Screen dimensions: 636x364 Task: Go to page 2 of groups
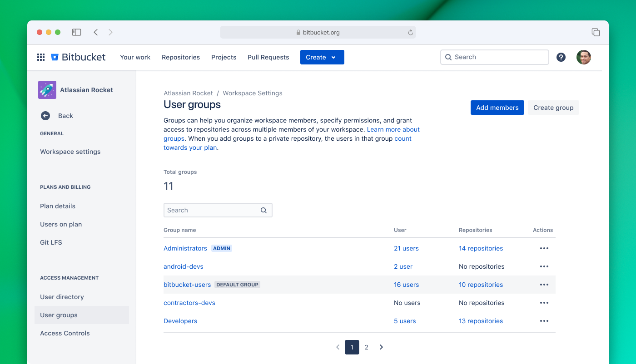(x=367, y=347)
